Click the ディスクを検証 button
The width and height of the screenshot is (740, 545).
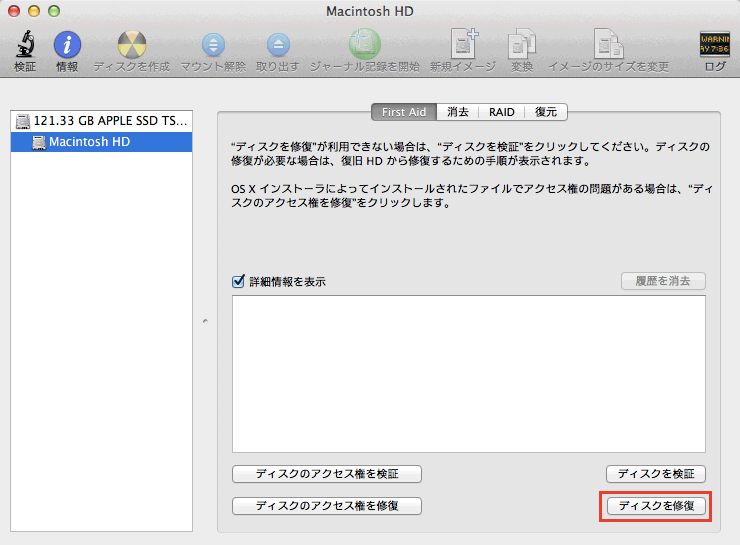[656, 474]
